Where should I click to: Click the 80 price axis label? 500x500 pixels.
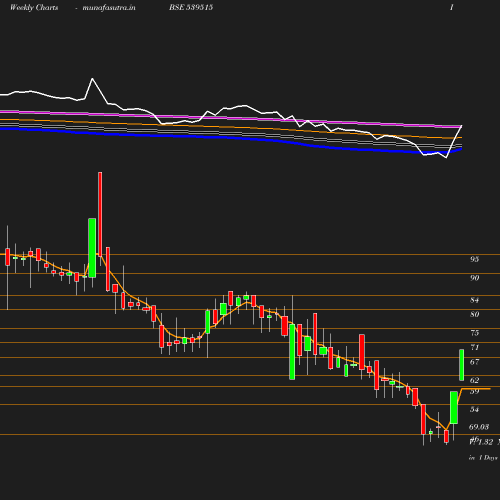click(474, 314)
